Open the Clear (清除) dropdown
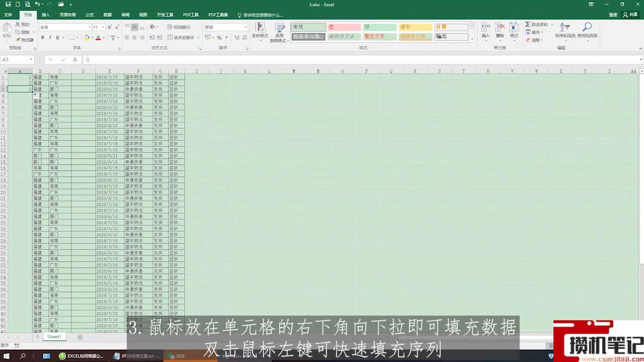Screen dimensions: 644x362 click(535, 40)
